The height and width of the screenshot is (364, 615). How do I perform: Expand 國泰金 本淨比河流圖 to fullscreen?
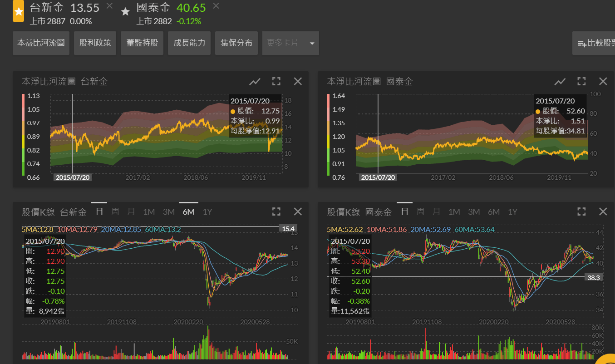pyautogui.click(x=581, y=81)
